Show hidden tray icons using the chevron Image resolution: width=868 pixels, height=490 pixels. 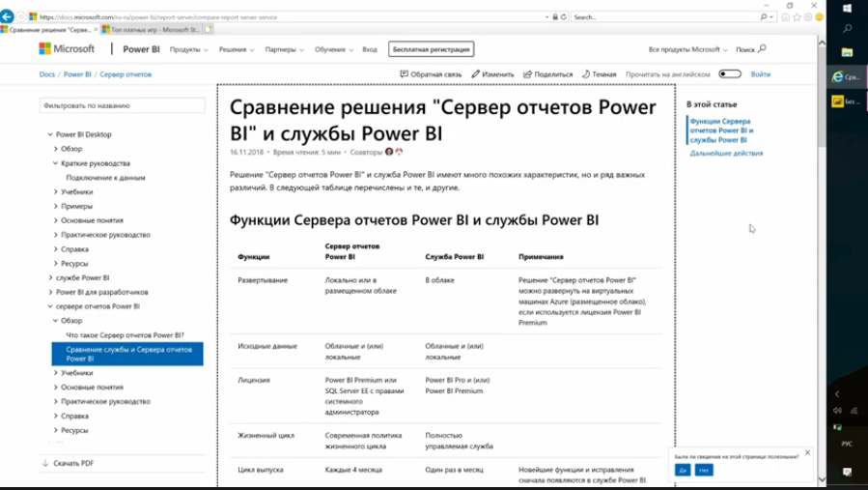837,393
